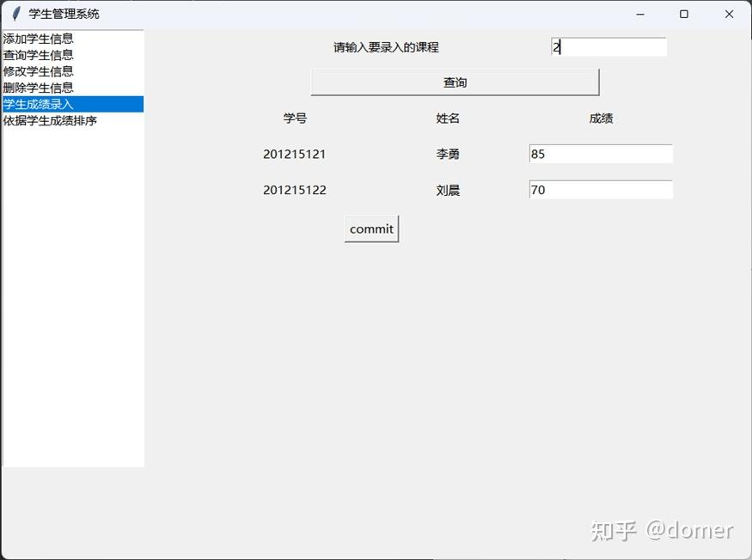This screenshot has height=560, width=752.
Task: Click the 请输入要录入的课程 label
Action: point(386,47)
